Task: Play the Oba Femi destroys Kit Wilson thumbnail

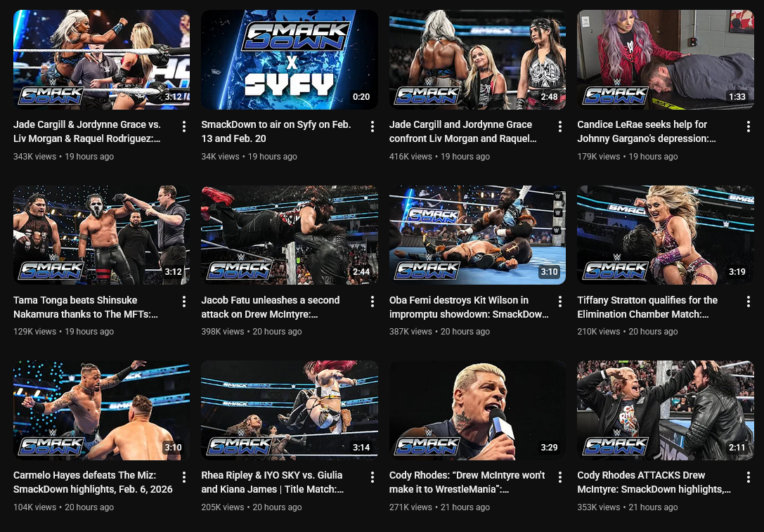Action: tap(477, 235)
